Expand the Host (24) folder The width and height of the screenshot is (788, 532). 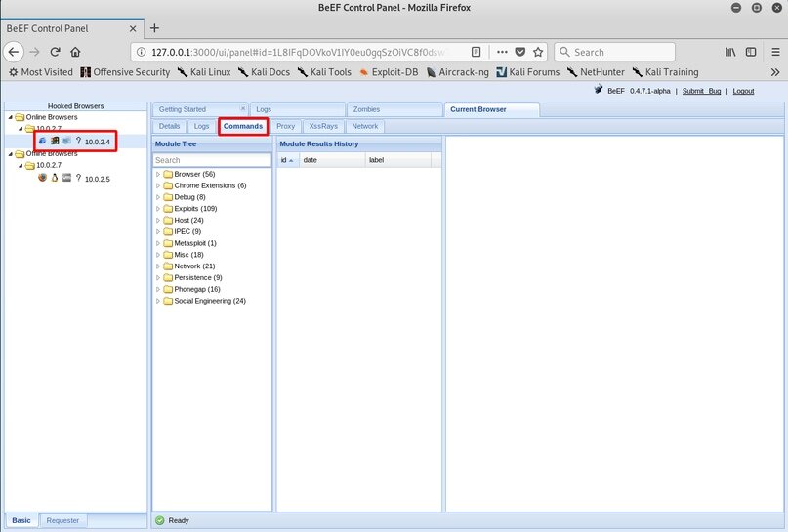coord(158,220)
